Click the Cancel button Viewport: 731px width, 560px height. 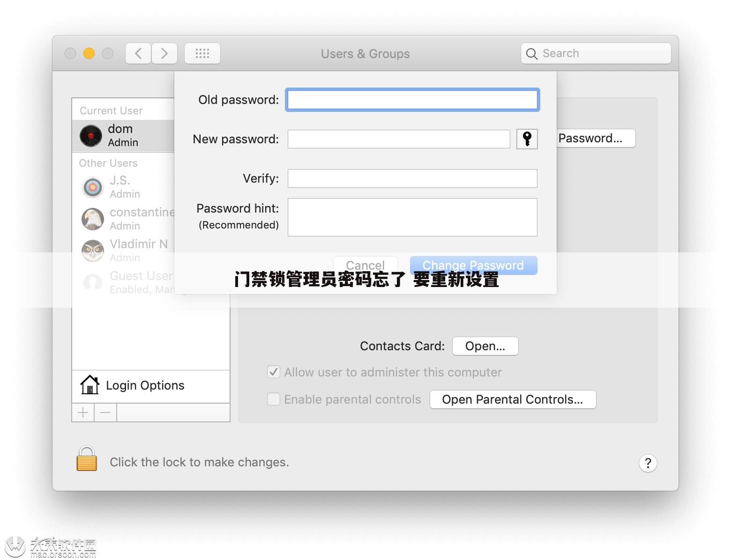point(365,265)
